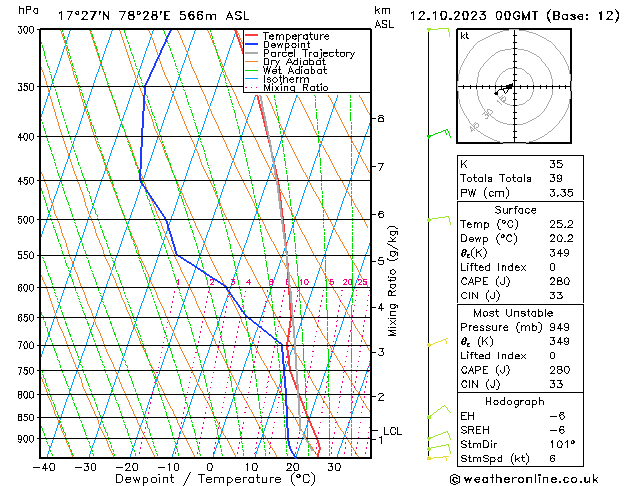Image resolution: width=629 pixels, height=486 pixels.
Task: Click the yellow wind barb at 700 hPa
Action: pos(437,342)
